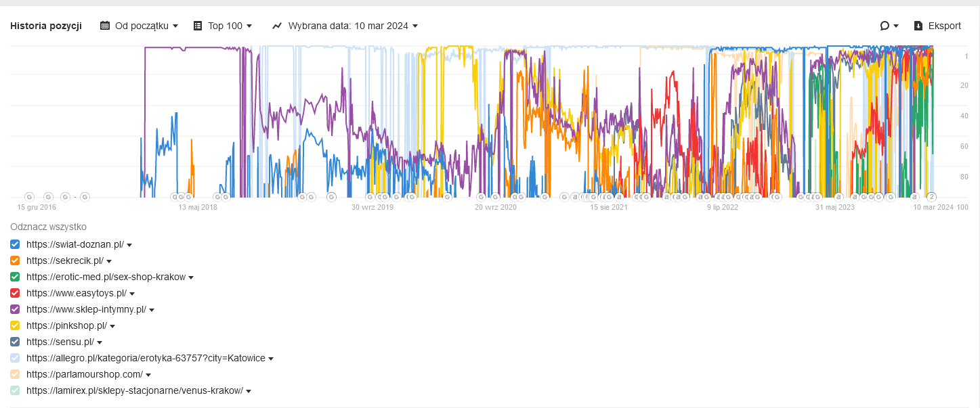Image resolution: width=980 pixels, height=408 pixels.
Task: Open dropdown arrow next to sensu.pl
Action: (100, 342)
